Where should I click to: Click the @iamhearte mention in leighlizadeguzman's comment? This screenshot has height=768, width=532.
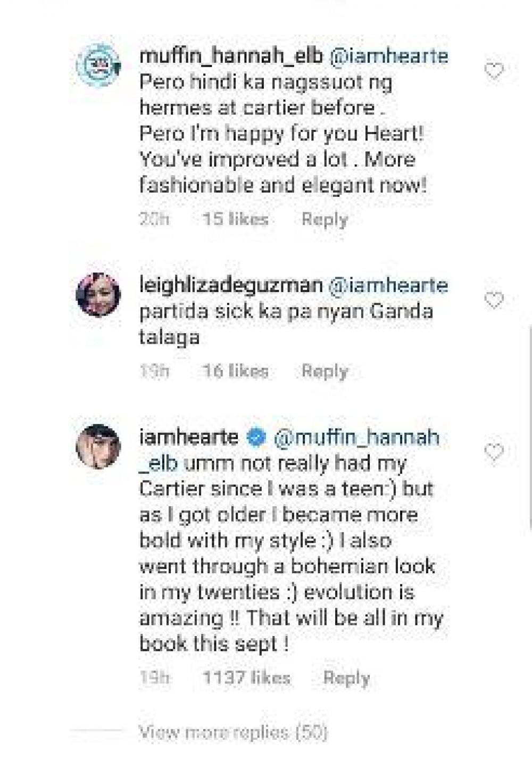point(389,285)
